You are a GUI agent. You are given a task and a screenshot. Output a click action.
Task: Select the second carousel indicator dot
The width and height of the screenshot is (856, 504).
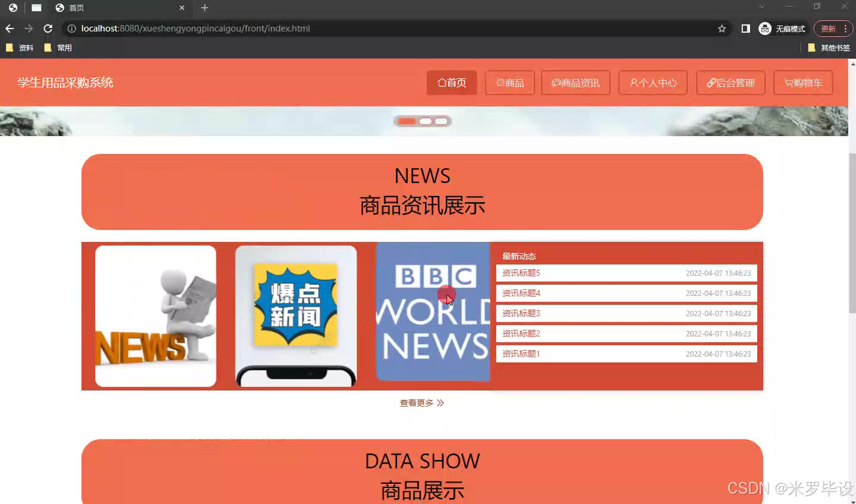[x=424, y=121]
